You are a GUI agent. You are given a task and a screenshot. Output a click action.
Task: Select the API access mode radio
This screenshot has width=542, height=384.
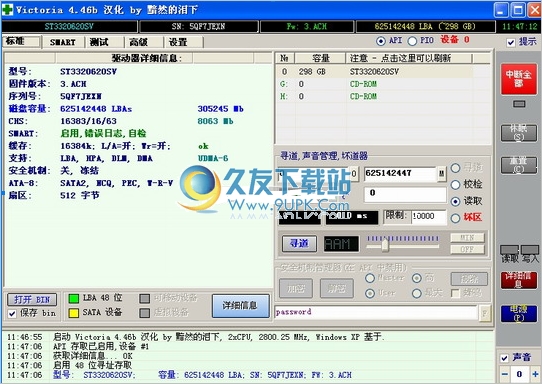pyautogui.click(x=381, y=41)
